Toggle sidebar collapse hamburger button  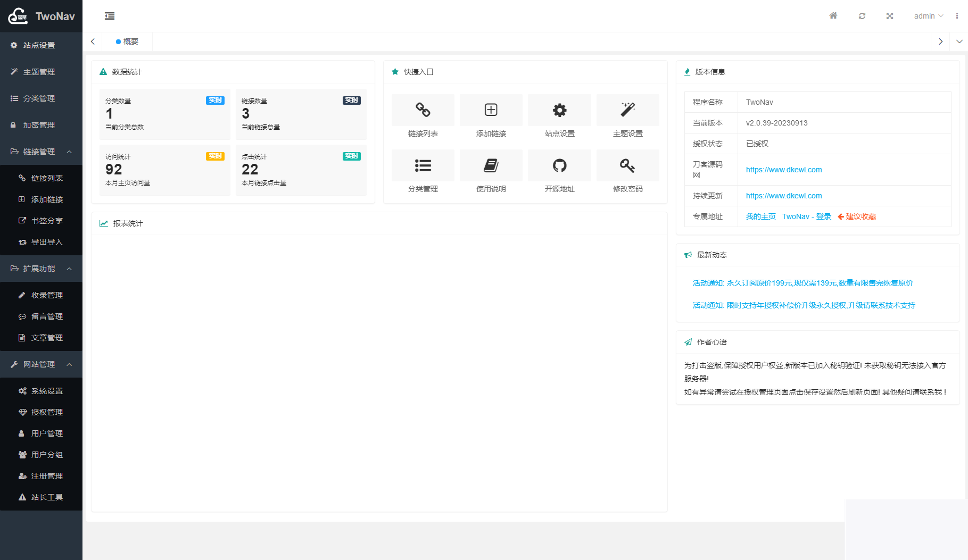click(x=110, y=16)
